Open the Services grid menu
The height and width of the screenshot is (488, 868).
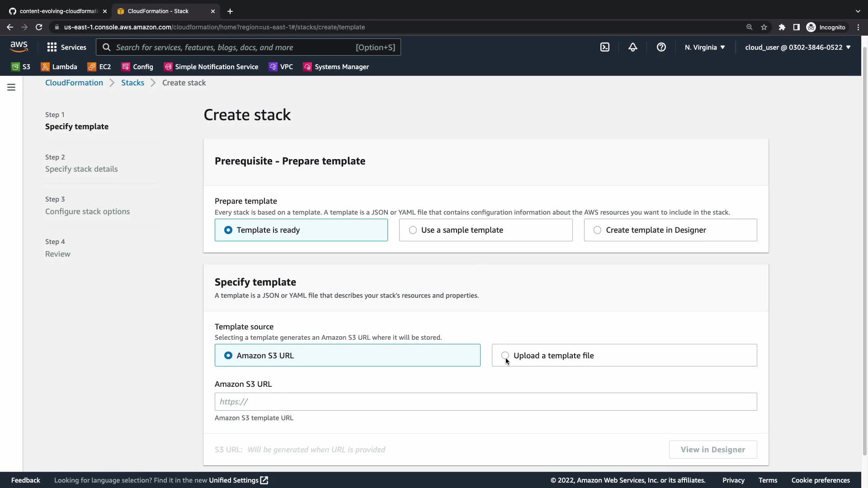pos(66,47)
